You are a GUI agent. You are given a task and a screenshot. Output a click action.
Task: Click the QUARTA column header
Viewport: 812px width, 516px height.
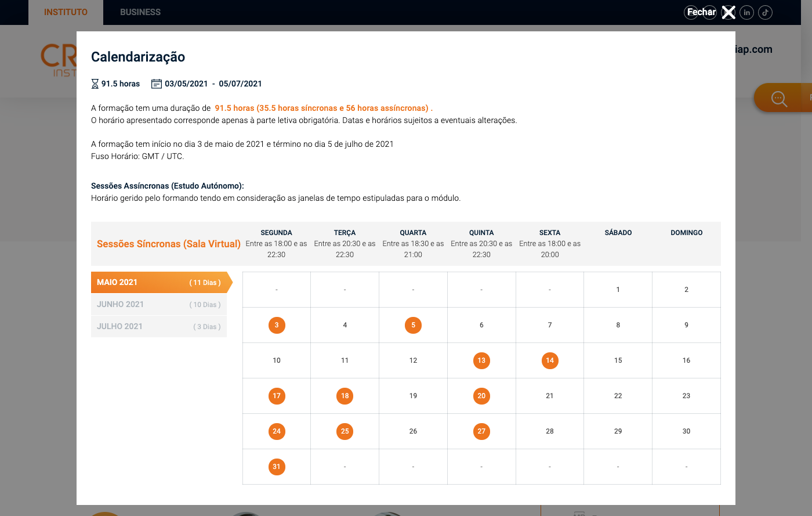click(x=413, y=233)
